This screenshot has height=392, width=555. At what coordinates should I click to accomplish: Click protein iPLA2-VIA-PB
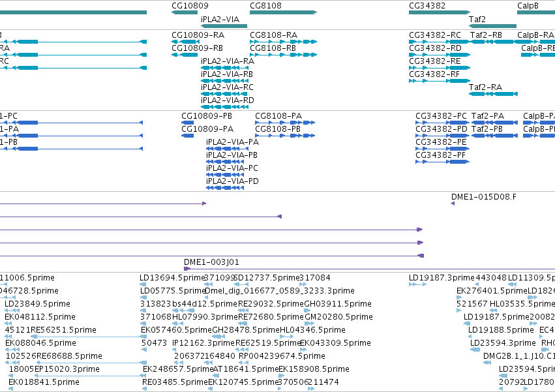[x=232, y=155]
